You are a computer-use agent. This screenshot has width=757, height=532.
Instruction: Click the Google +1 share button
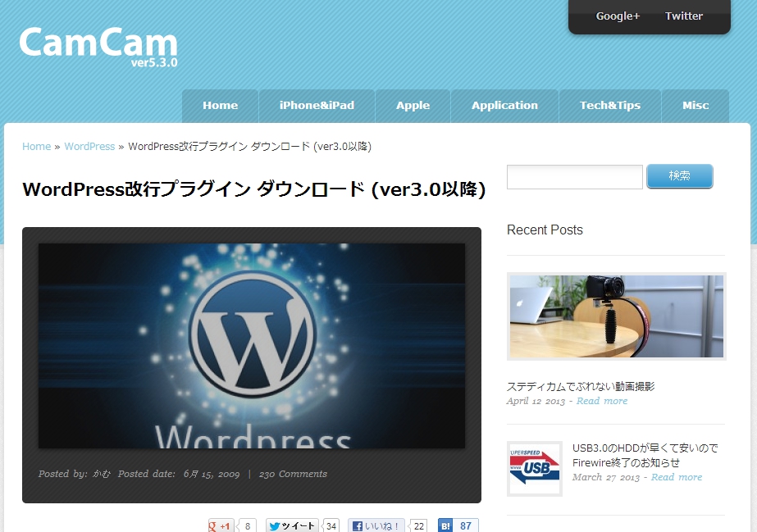221,525
